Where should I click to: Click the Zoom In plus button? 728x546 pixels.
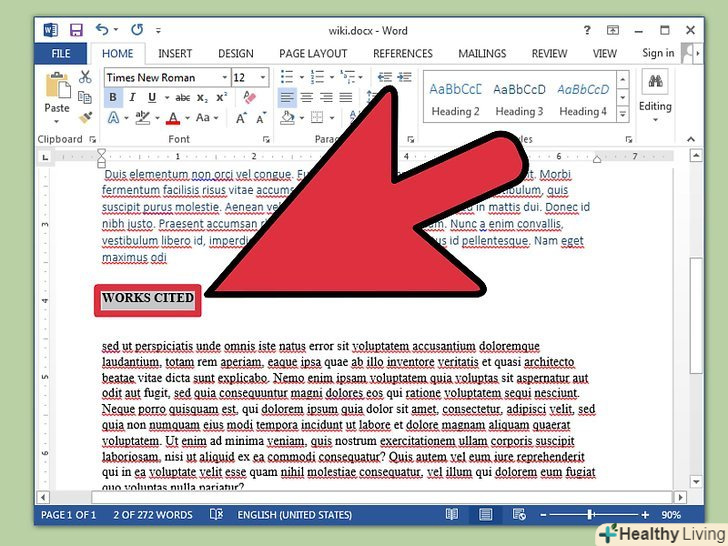coord(645,514)
